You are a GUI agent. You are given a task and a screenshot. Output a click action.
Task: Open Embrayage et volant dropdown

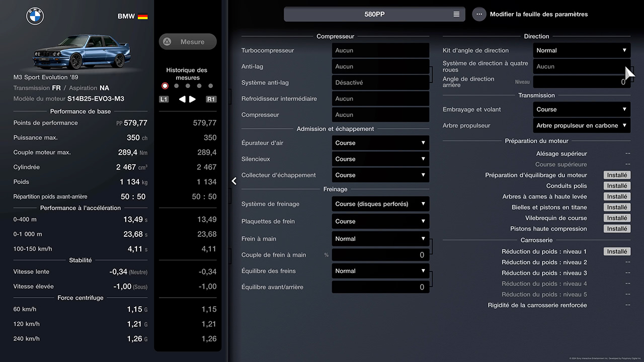tap(582, 109)
